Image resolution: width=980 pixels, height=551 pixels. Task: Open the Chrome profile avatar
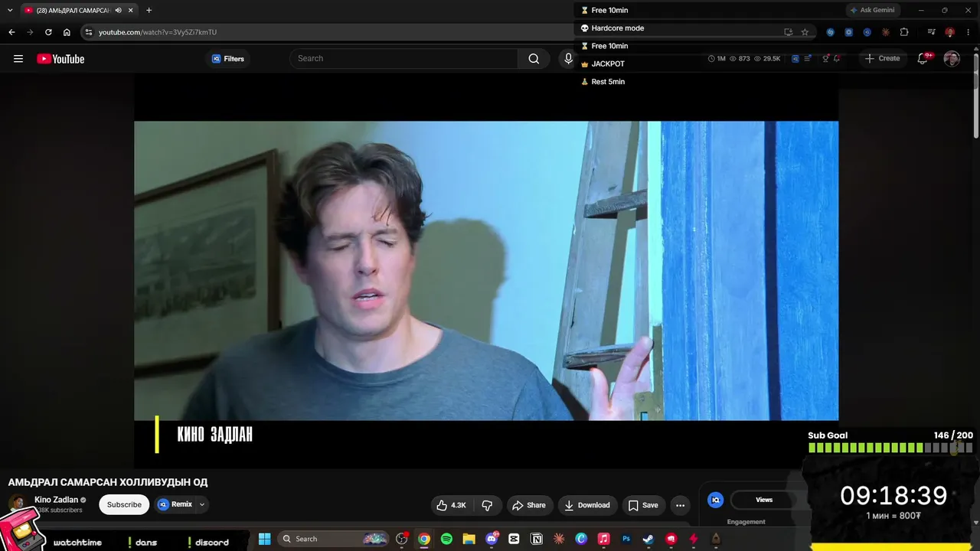[950, 32]
